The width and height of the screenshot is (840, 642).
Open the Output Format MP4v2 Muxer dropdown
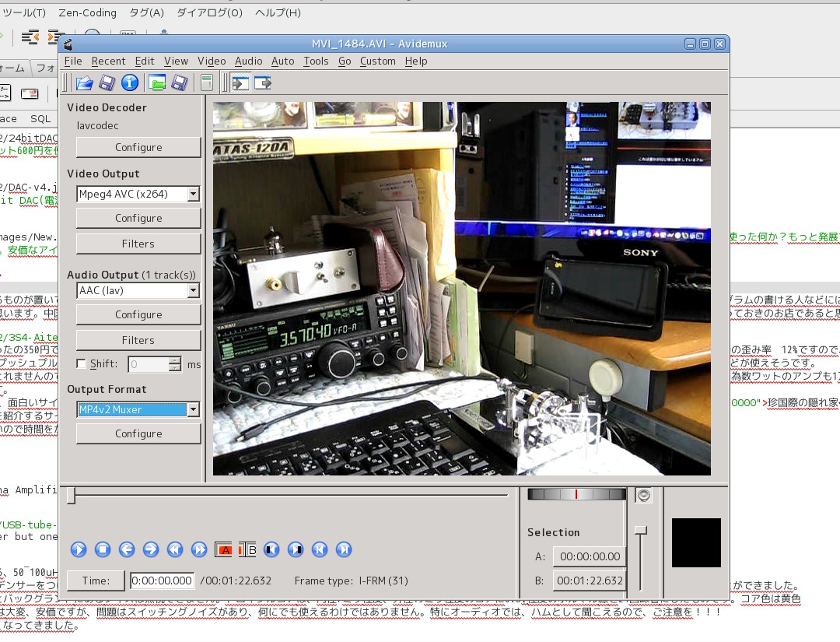pos(193,409)
